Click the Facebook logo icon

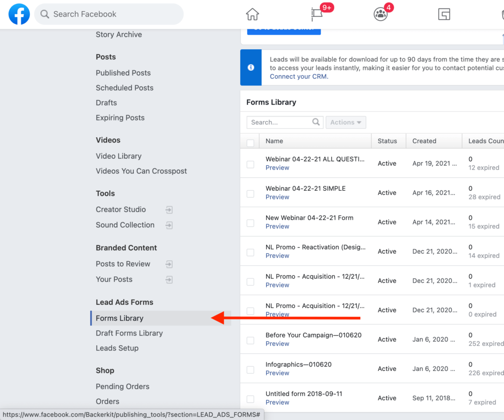(x=19, y=14)
